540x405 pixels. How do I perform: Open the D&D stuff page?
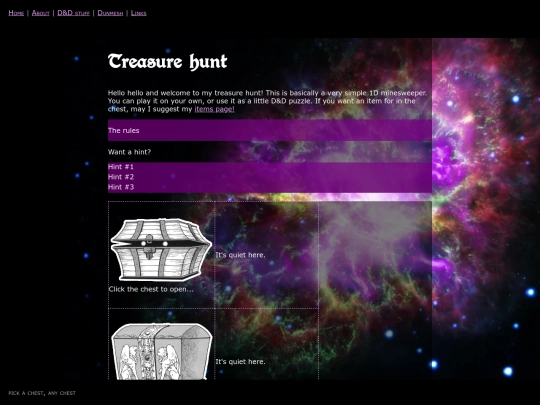(73, 13)
